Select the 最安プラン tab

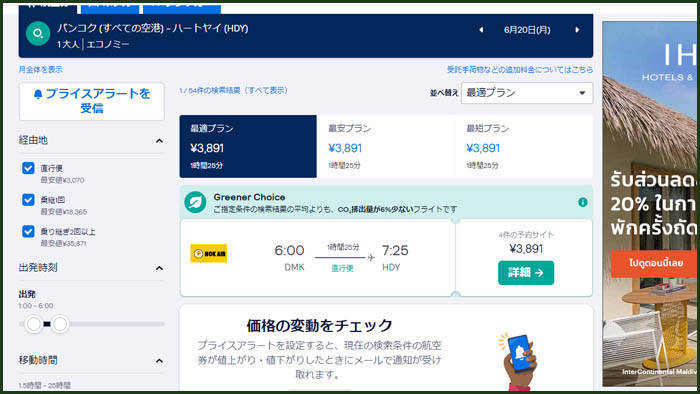386,146
